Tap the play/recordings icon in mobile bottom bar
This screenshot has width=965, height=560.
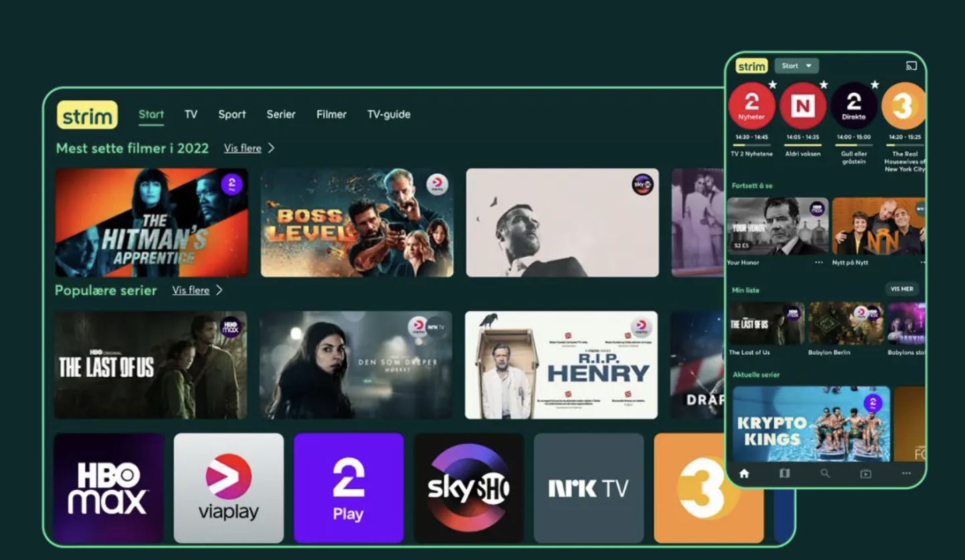click(865, 474)
